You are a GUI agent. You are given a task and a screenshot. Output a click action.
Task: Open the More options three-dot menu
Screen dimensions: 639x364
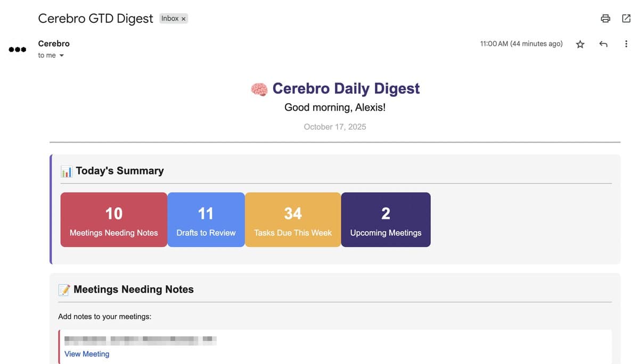(626, 44)
